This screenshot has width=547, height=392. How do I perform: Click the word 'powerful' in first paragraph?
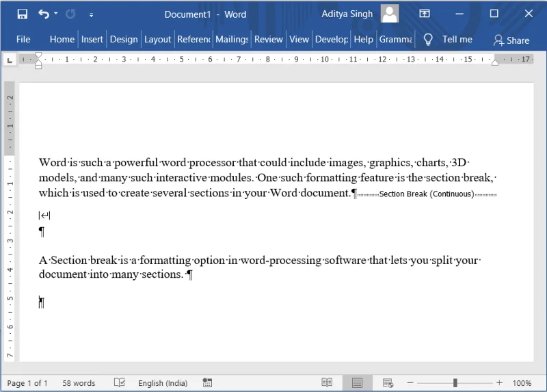click(x=136, y=163)
